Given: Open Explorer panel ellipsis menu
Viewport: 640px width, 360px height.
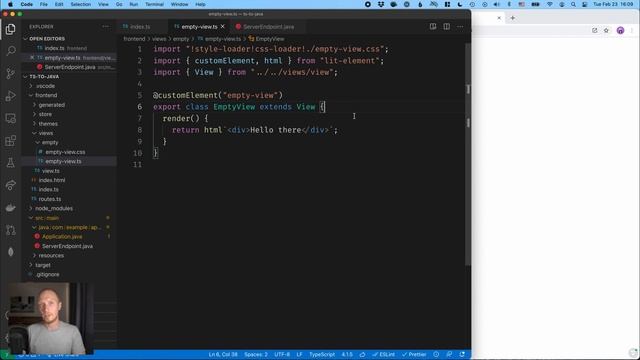Looking at the screenshot, I should (106, 27).
